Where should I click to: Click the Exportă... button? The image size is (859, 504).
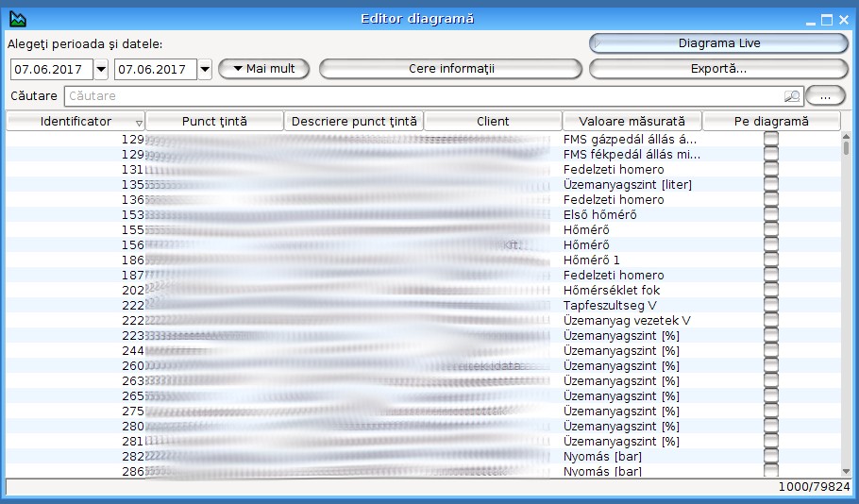[718, 69]
